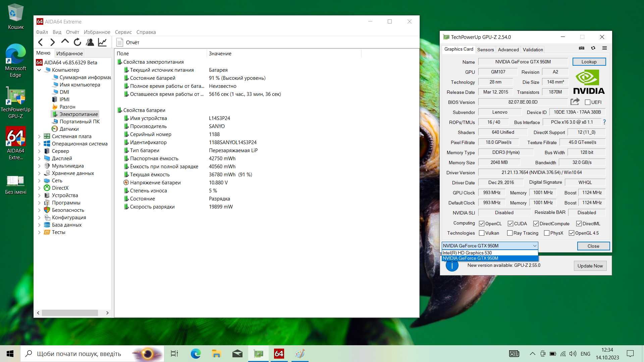644x362 pixels.
Task: Click the AIDA64 Refresh toolbar icon
Action: [77, 42]
